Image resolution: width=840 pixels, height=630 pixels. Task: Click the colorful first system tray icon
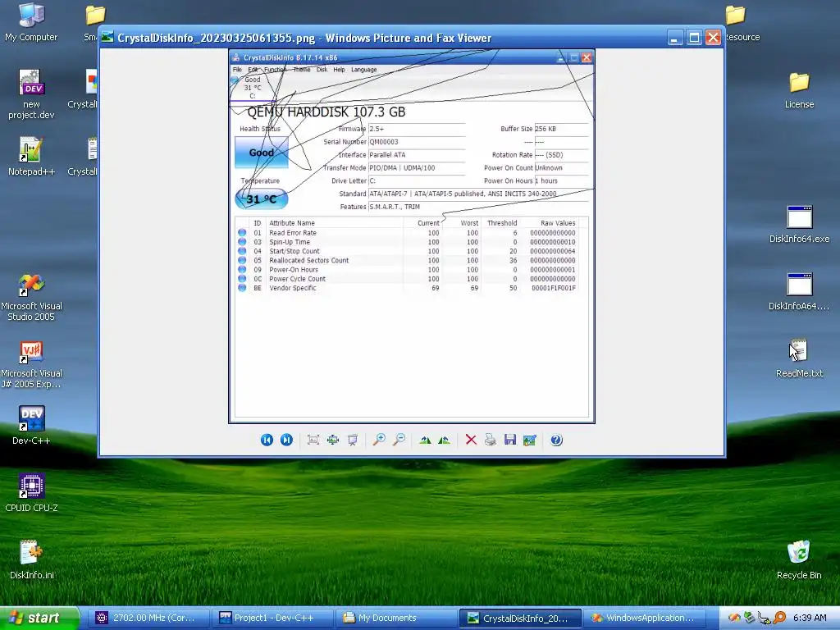pos(734,619)
